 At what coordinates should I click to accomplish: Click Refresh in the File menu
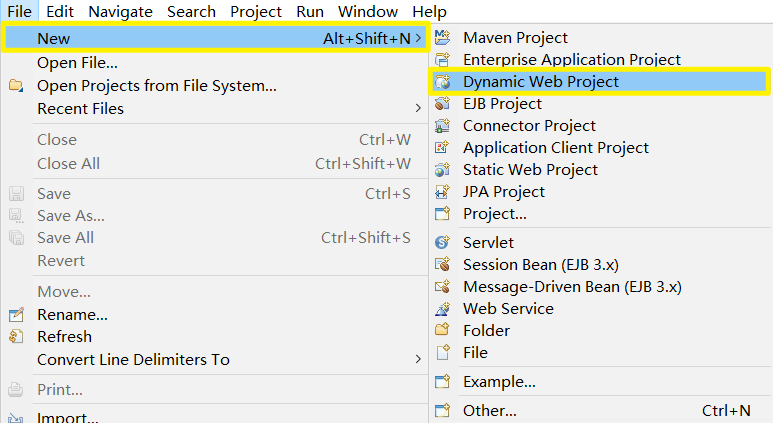coord(64,337)
